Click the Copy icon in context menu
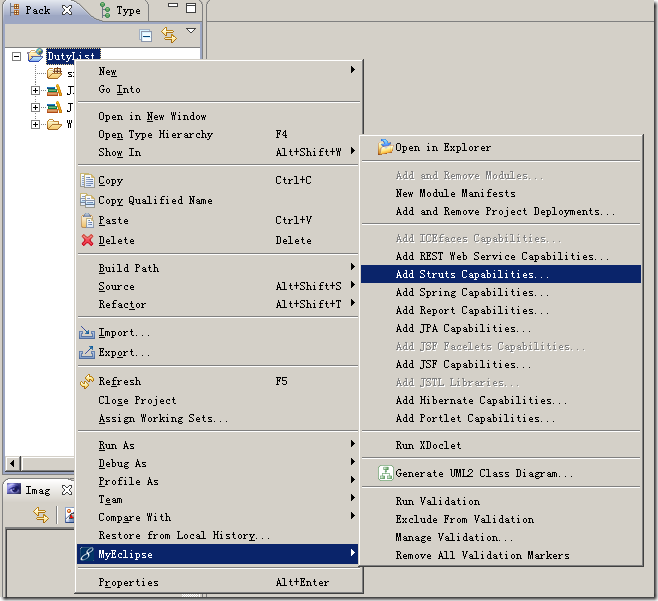 point(87,181)
